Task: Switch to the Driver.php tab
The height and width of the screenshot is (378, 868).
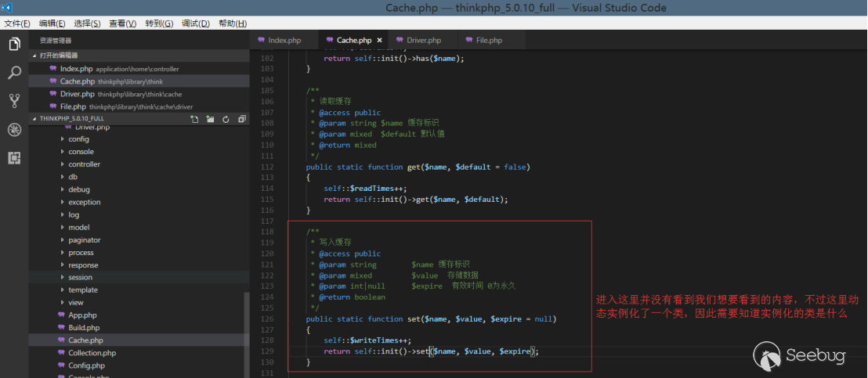Action: point(424,41)
